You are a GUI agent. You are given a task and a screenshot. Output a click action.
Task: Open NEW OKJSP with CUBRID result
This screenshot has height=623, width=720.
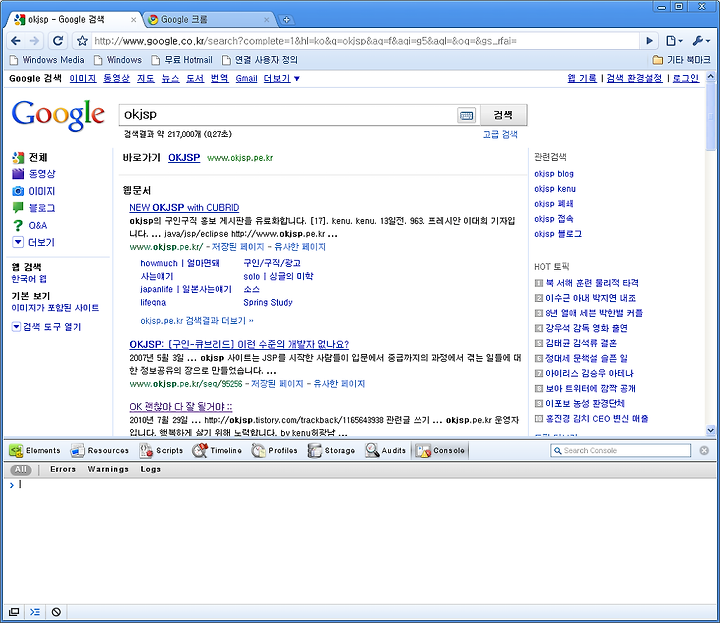pos(184,208)
